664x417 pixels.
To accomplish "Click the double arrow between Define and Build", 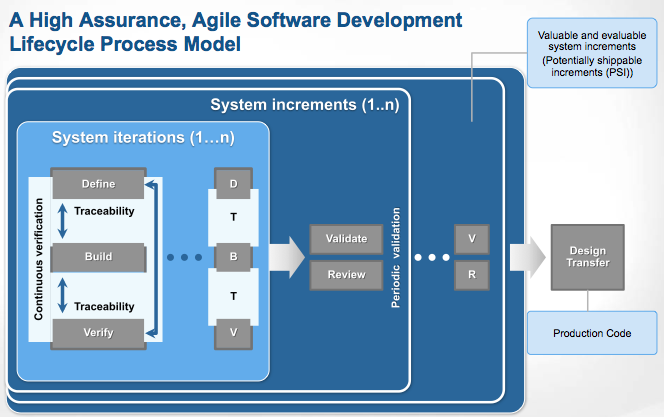I will (x=63, y=221).
